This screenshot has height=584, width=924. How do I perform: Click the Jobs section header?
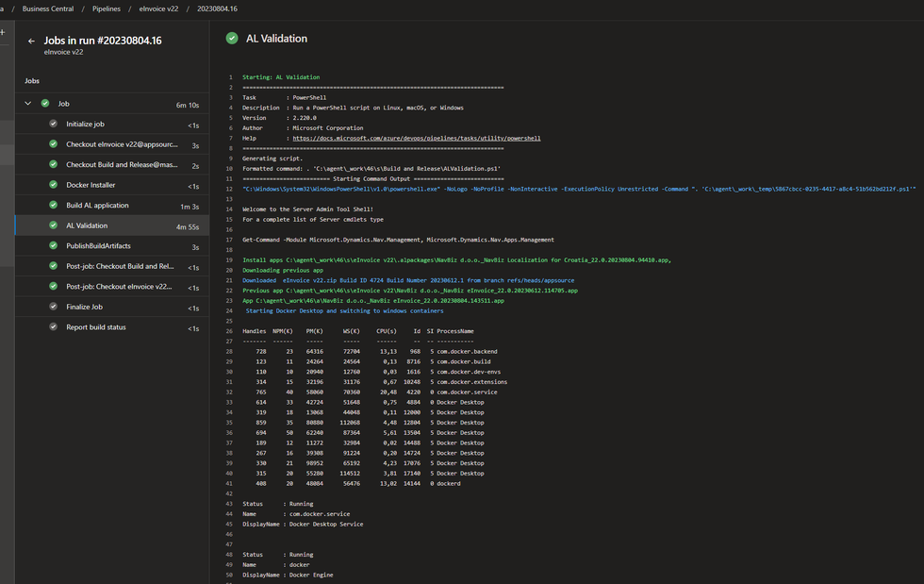pos(32,81)
